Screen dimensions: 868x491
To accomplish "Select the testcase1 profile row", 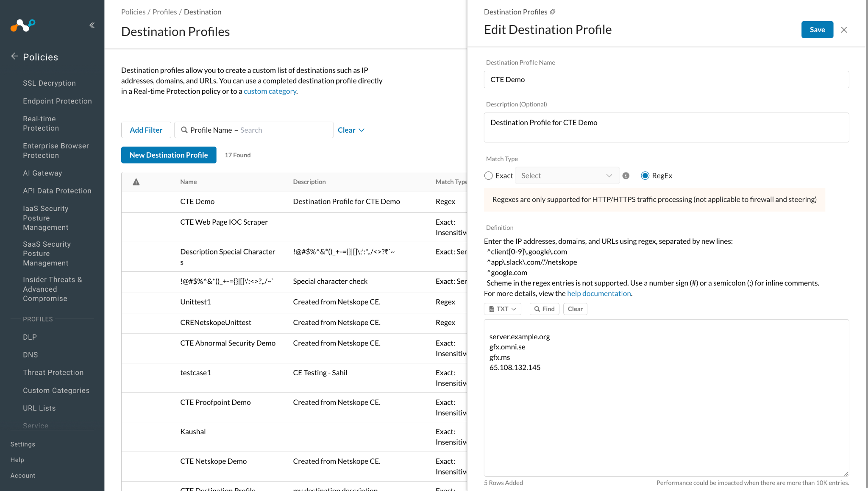I will (x=294, y=378).
